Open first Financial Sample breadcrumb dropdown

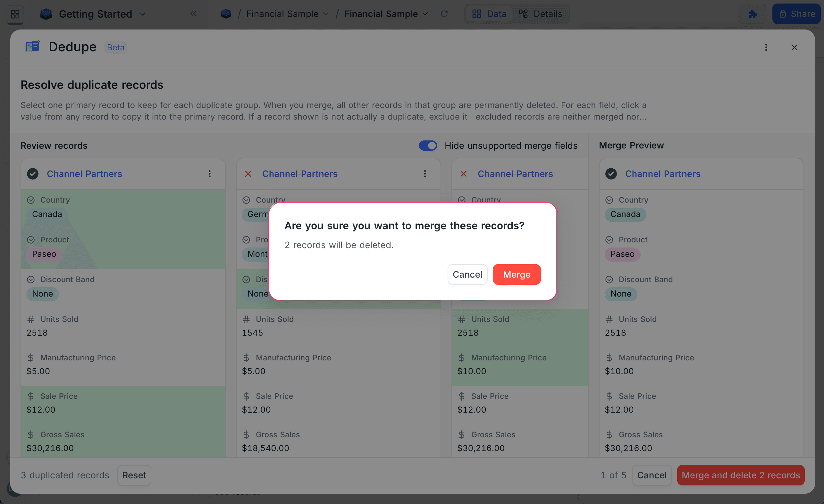[x=325, y=14]
